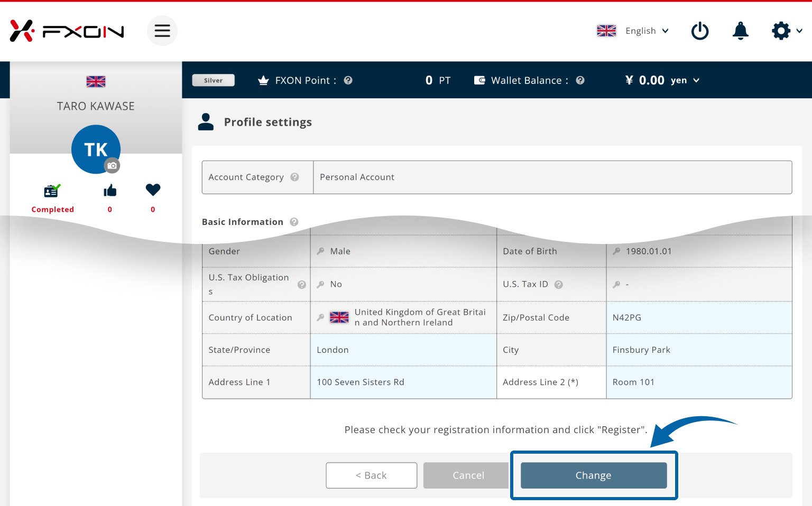Click the Silver rank badge
Screen dimensions: 812x506
pyautogui.click(x=213, y=80)
